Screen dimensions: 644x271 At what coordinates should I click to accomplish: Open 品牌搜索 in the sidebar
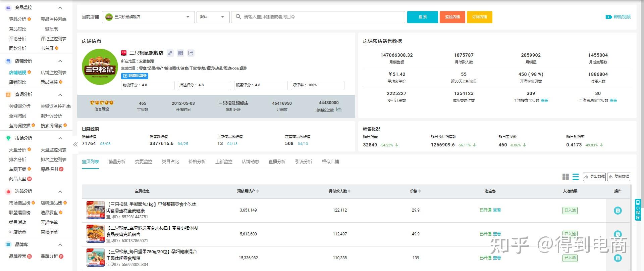click(x=17, y=256)
